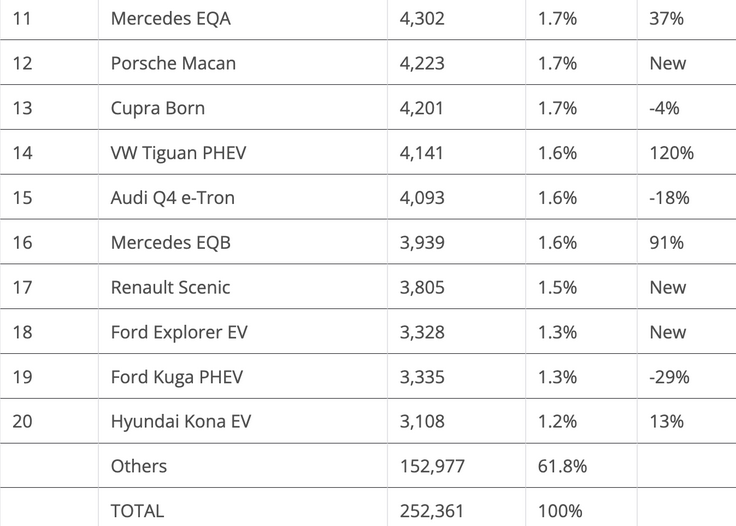The image size is (736, 526).
Task: Click the Mercedes EQA model name
Action: [170, 18]
